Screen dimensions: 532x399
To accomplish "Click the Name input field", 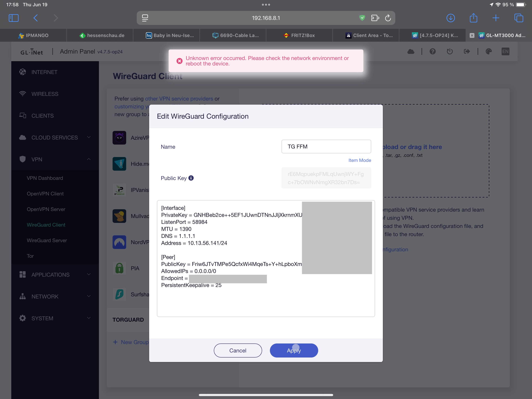I will pos(326,147).
